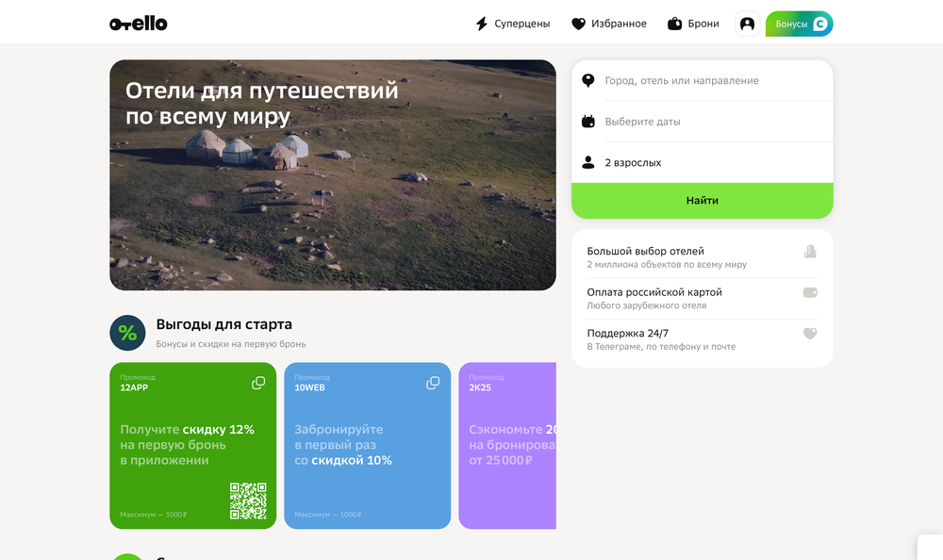Click the QR code on 12APP card
943x560 pixels.
[x=248, y=501]
